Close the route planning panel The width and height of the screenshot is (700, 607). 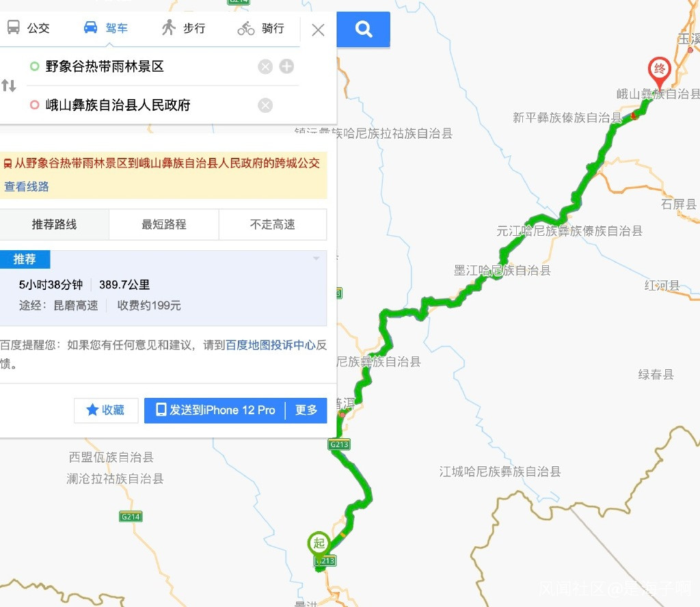click(x=318, y=30)
